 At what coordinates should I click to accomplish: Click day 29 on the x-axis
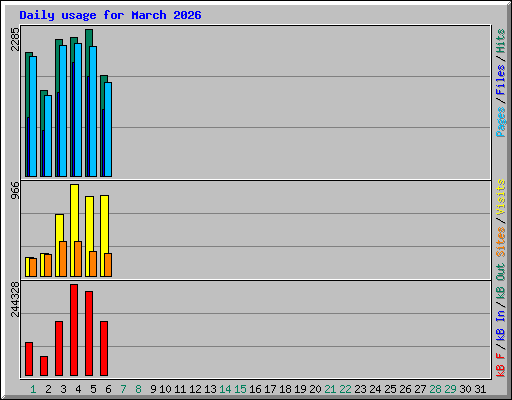[x=450, y=389]
